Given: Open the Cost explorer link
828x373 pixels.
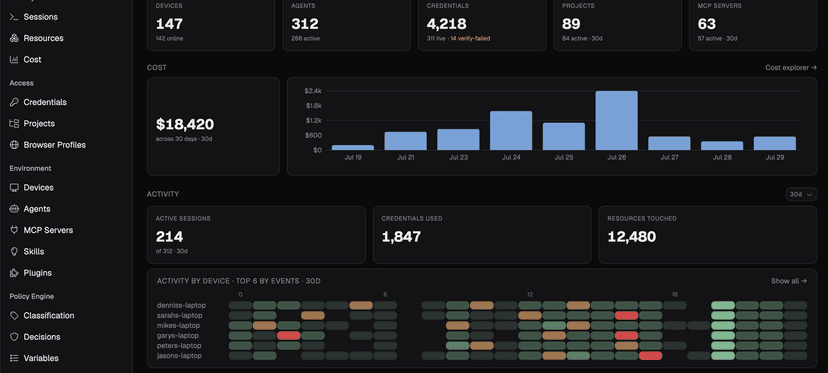Looking at the screenshot, I should 791,68.
